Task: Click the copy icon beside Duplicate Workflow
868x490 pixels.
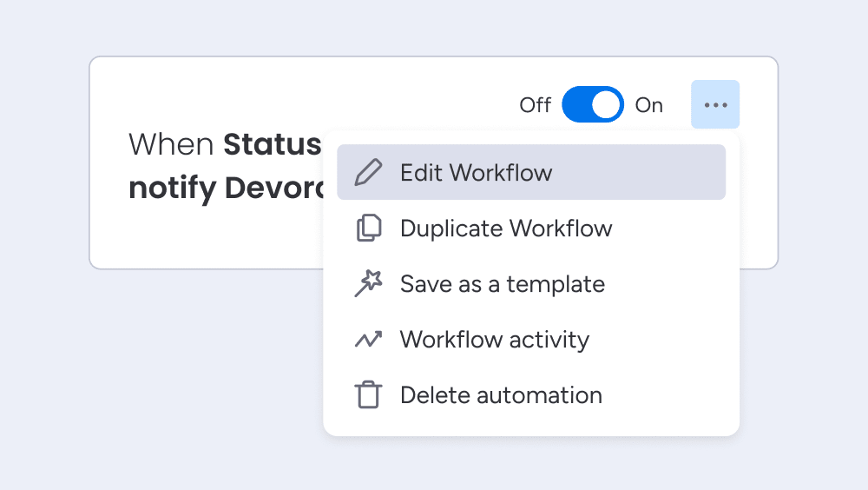Action: click(x=369, y=228)
